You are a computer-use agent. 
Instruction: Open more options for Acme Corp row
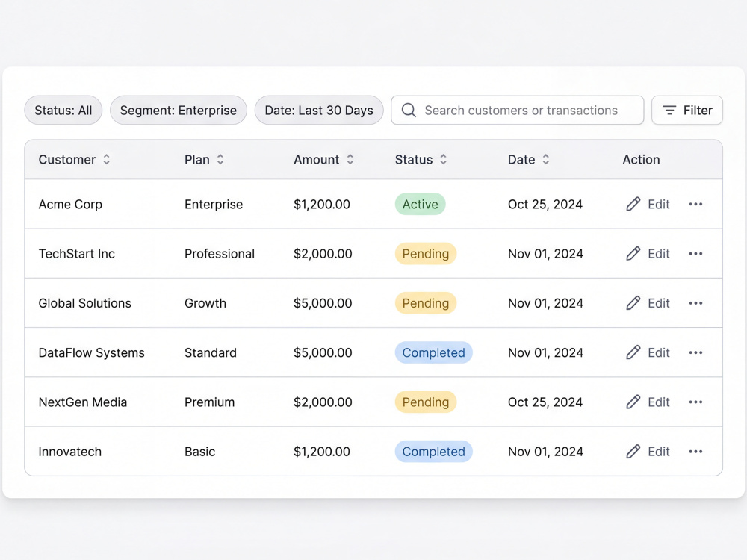[695, 204]
